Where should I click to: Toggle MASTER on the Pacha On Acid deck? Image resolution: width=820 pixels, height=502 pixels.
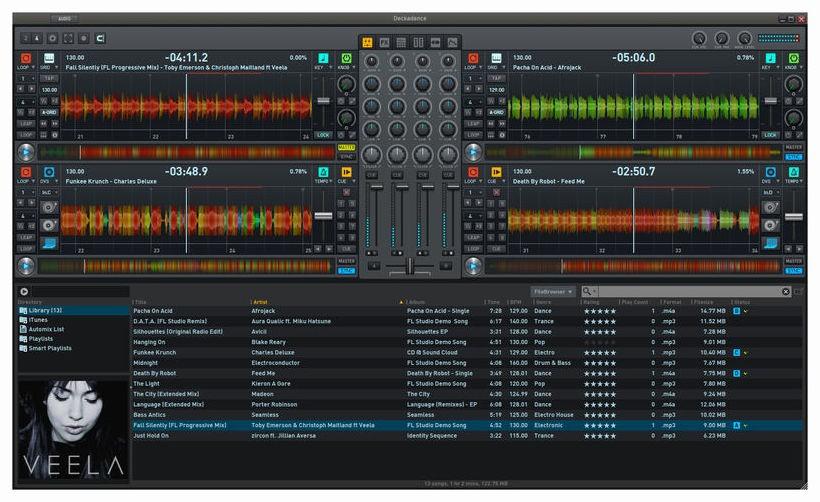pyautogui.click(x=793, y=147)
